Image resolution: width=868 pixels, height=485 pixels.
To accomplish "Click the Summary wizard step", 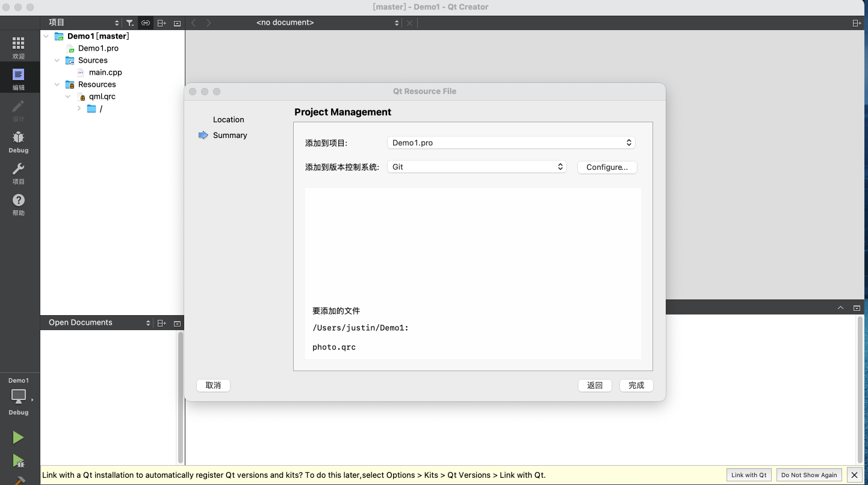I will click(x=230, y=136).
